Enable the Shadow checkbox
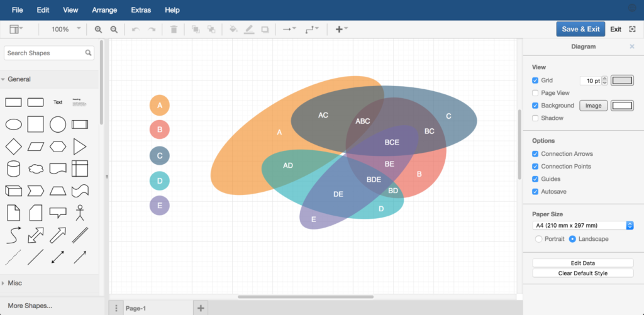 tap(535, 118)
